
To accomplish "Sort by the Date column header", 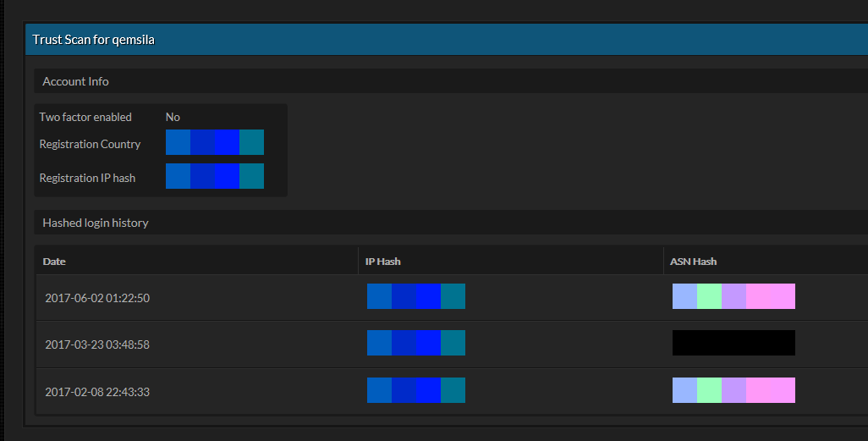I will point(54,262).
